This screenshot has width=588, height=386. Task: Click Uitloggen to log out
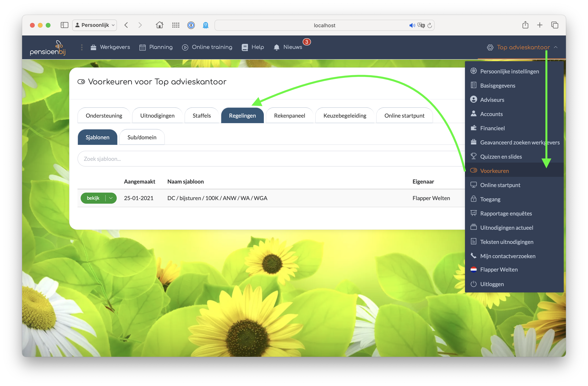(514, 284)
